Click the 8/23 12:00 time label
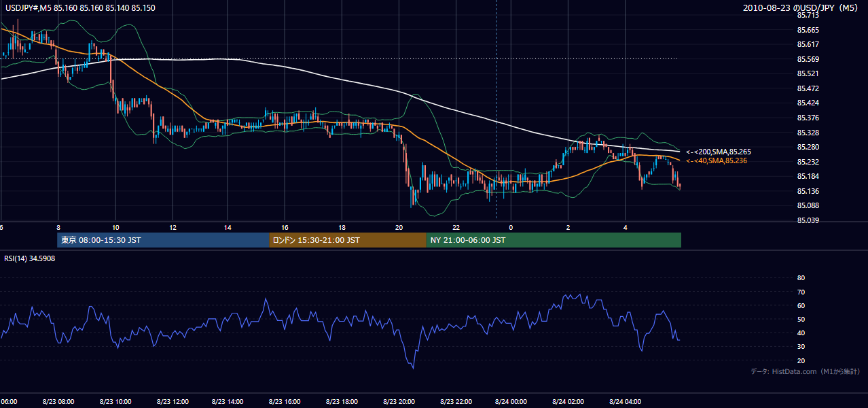 point(172,402)
